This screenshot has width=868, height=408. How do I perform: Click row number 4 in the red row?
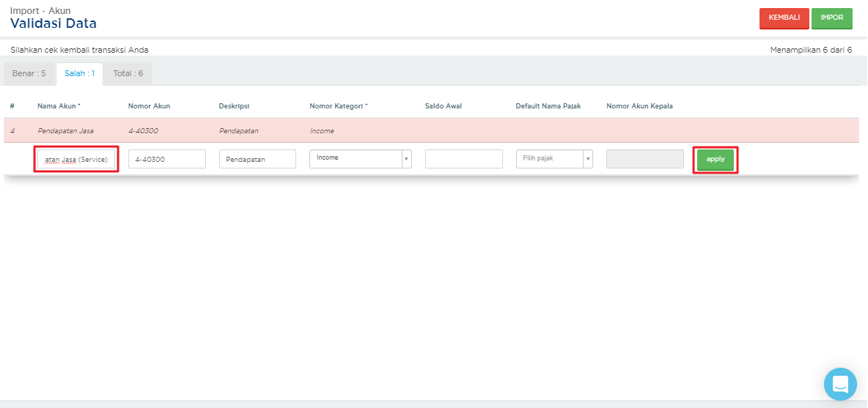click(12, 131)
